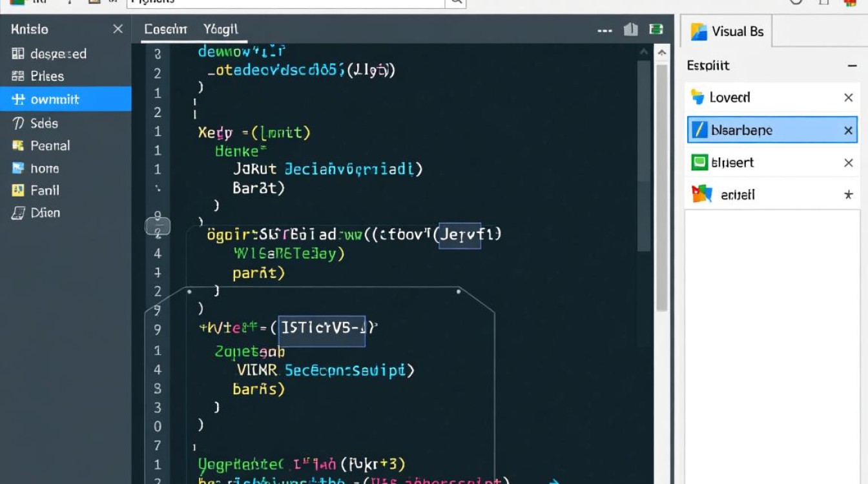Toggle the star on the enijetl entry
The image size is (868, 484).
(850, 194)
